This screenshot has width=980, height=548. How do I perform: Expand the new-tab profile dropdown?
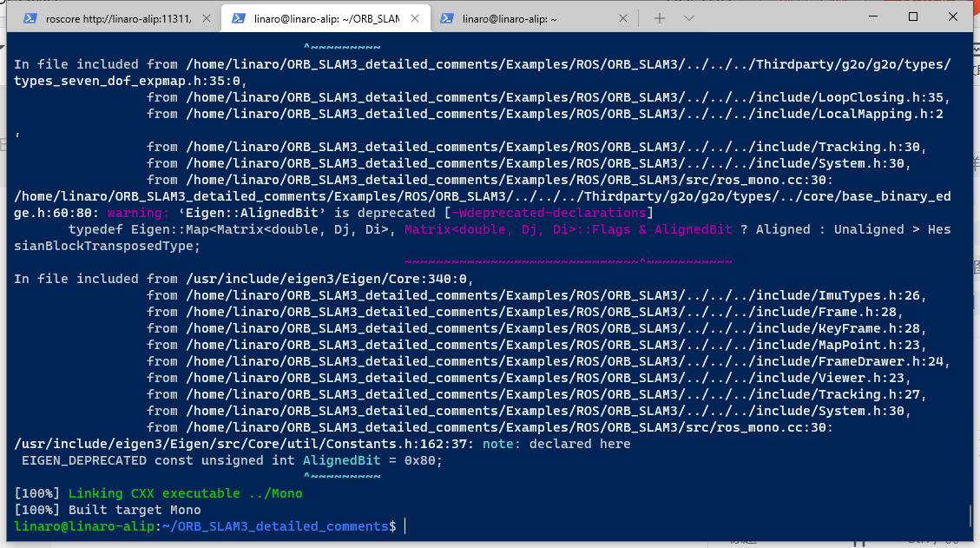point(688,19)
